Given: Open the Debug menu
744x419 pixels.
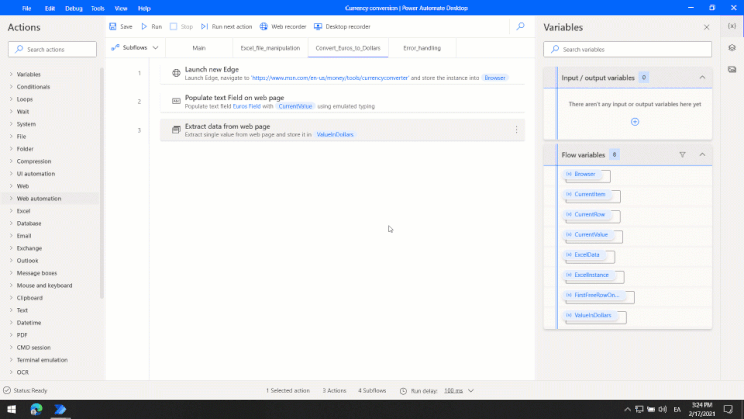Looking at the screenshot, I should [74, 8].
